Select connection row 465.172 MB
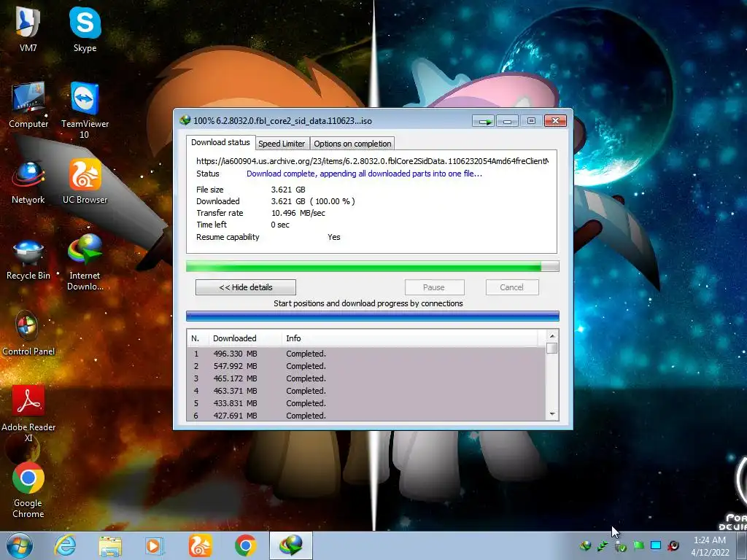The image size is (747, 560). 366,378
